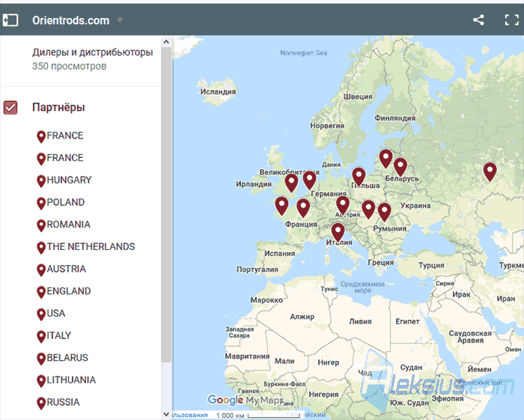Select the map pin near Belarus
This screenshot has width=524, height=420.
pyautogui.click(x=400, y=167)
